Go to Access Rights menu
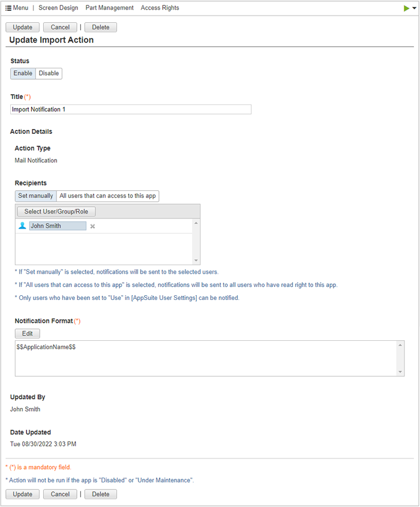The height and width of the screenshot is (507, 420). 160,8
